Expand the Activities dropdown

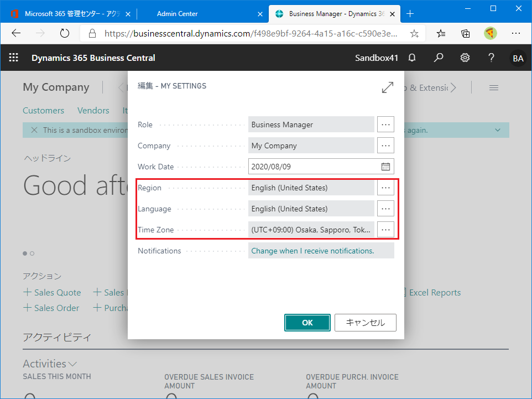tap(72, 364)
